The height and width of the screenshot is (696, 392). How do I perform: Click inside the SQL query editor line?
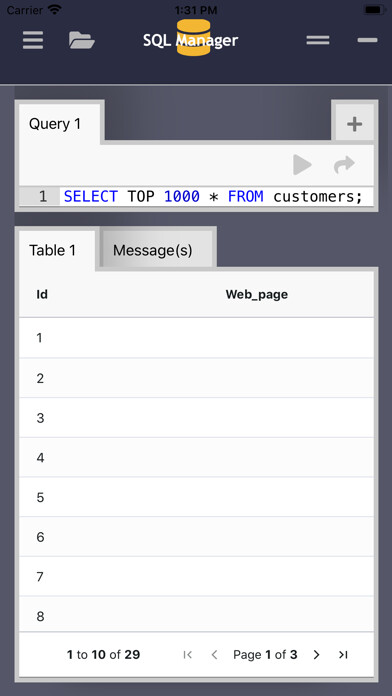click(217, 197)
